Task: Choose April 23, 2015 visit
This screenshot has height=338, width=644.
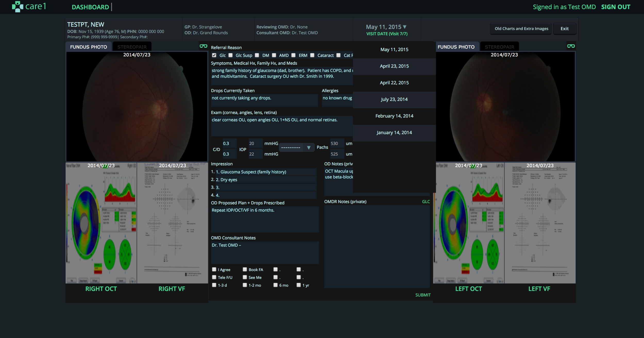Action: (x=394, y=66)
